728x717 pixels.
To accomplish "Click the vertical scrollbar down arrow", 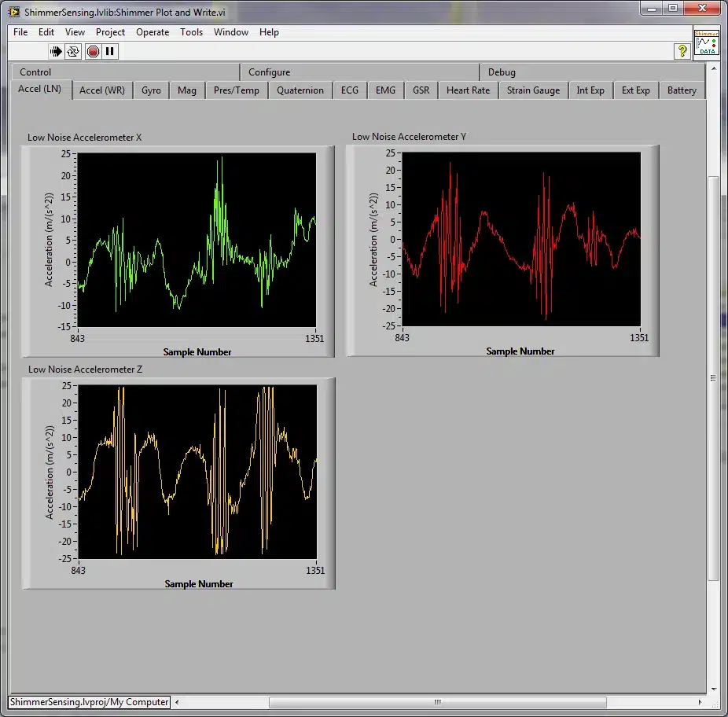I will (x=714, y=689).
